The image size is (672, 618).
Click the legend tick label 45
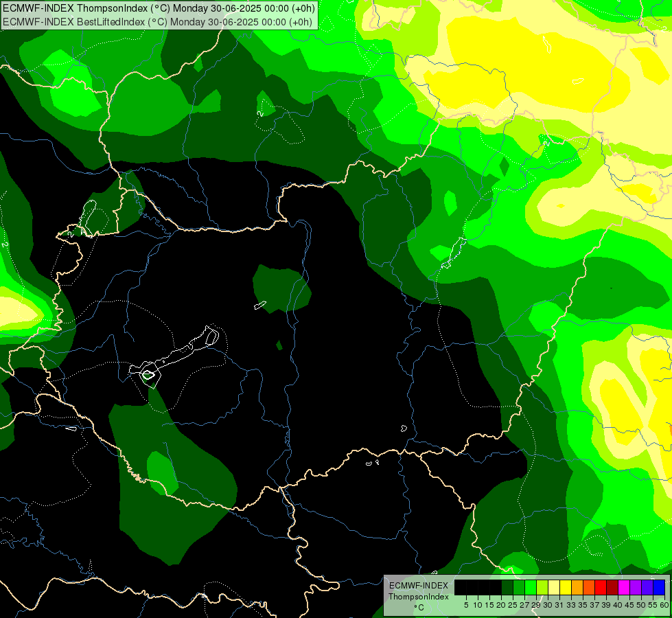coord(629,605)
